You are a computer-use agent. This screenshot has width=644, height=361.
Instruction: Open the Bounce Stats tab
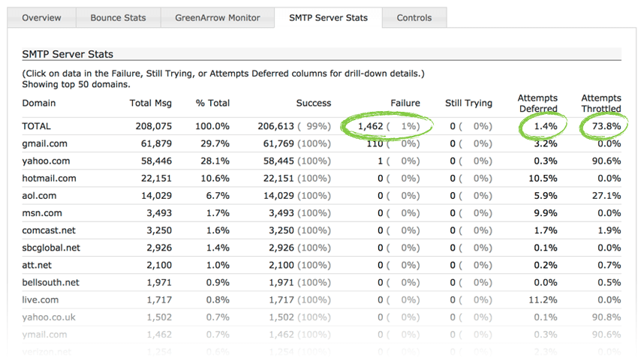(118, 18)
